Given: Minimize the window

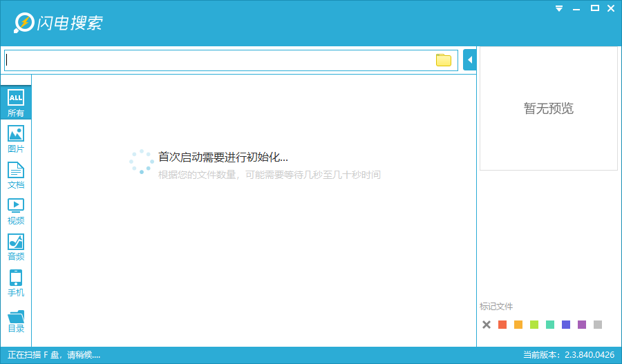Looking at the screenshot, I should tap(576, 8).
